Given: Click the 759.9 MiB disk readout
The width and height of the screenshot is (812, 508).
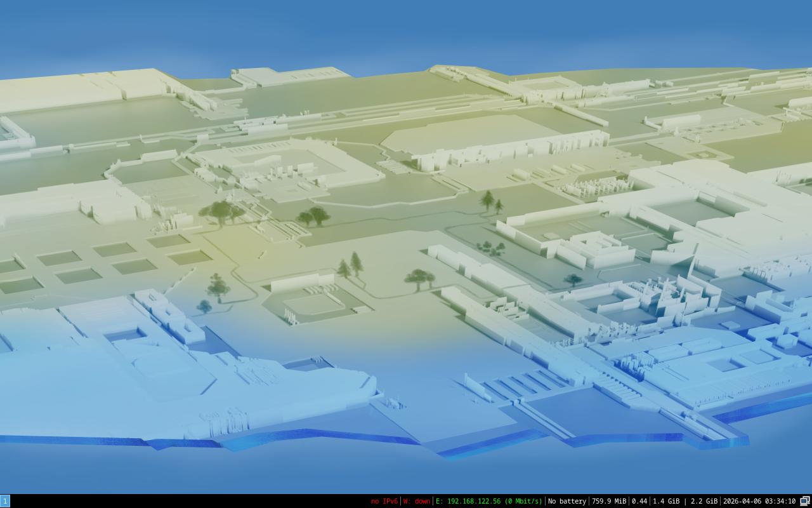Looking at the screenshot, I should [608, 501].
